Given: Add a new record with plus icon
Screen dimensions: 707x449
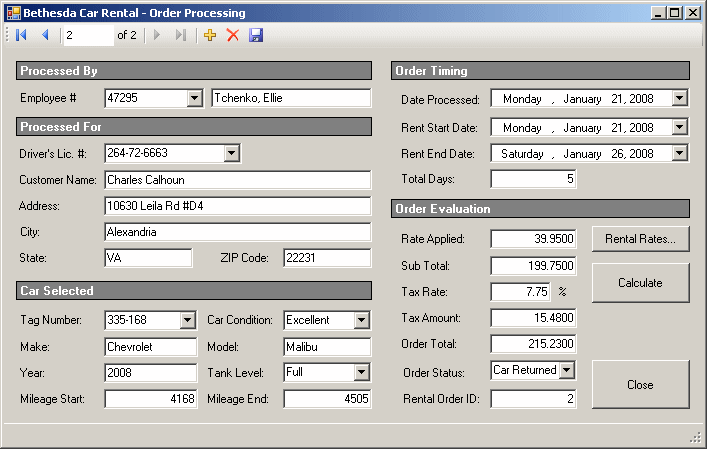Looking at the screenshot, I should click(x=210, y=35).
